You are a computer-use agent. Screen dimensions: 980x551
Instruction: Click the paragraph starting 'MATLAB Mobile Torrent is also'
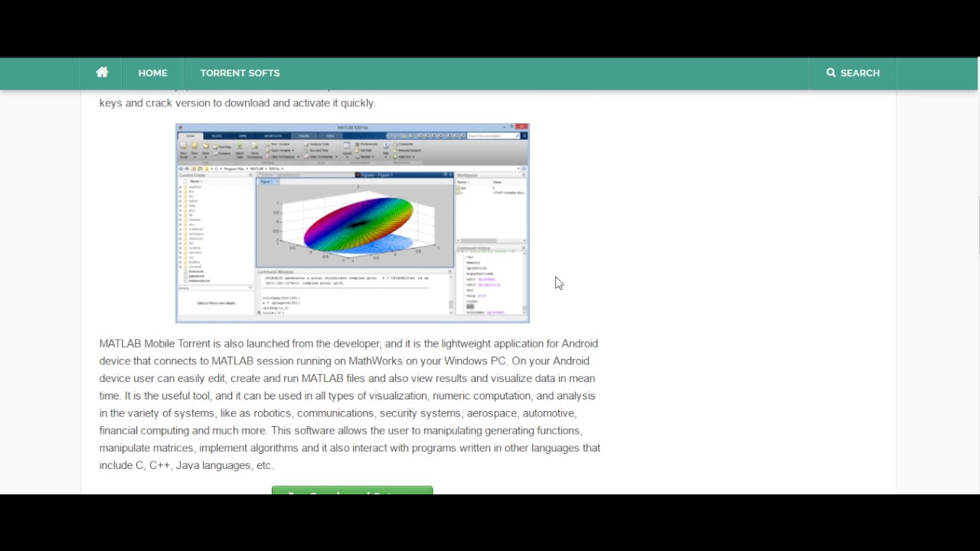[350, 404]
